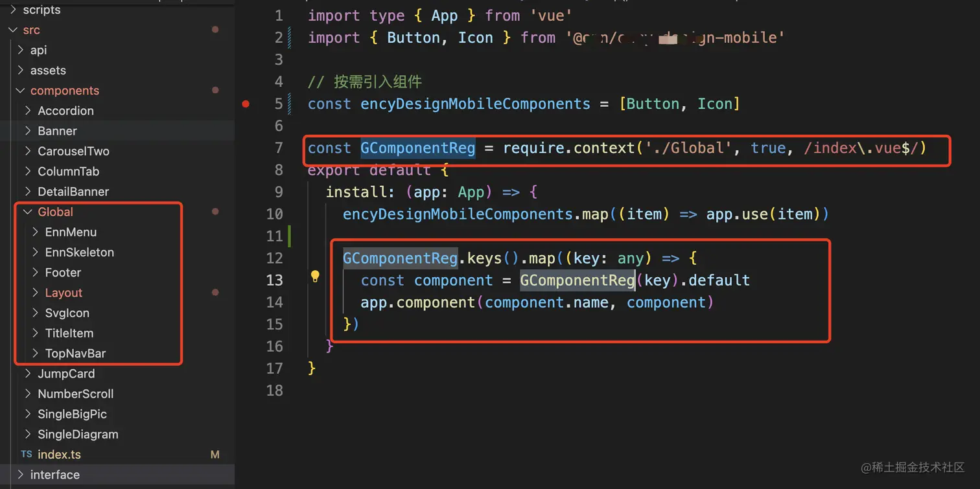Select the EnnSkeleton folder

79,253
